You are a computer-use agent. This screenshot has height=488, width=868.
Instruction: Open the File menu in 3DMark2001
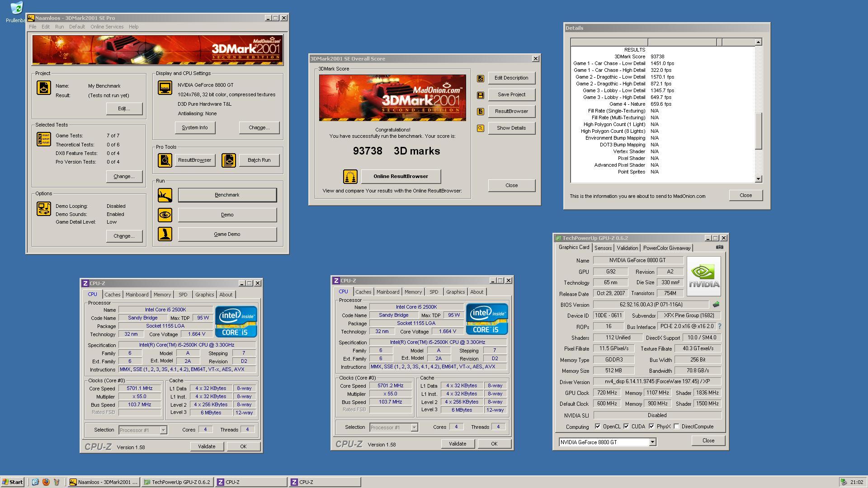point(33,27)
